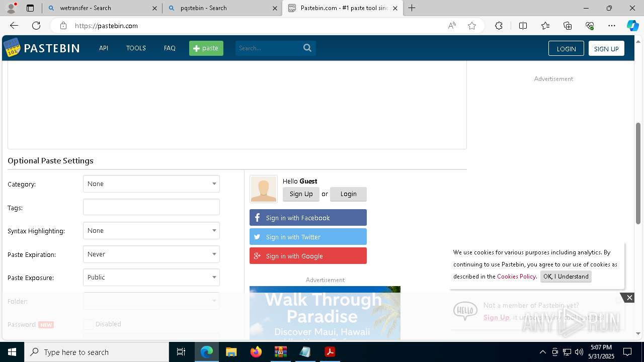Open the tab actions menu icon
The image size is (644, 362).
pos(30,8)
